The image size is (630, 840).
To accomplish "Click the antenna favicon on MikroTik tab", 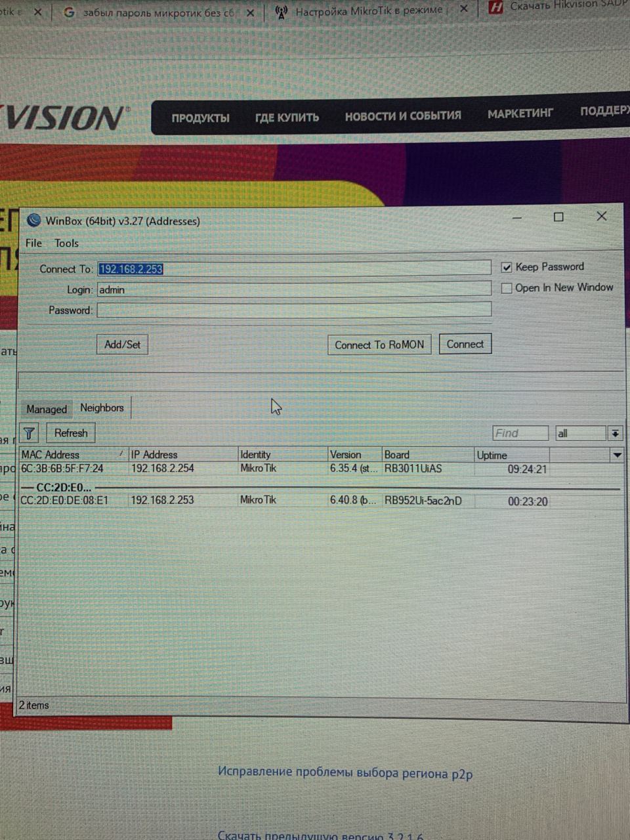I will point(280,12).
